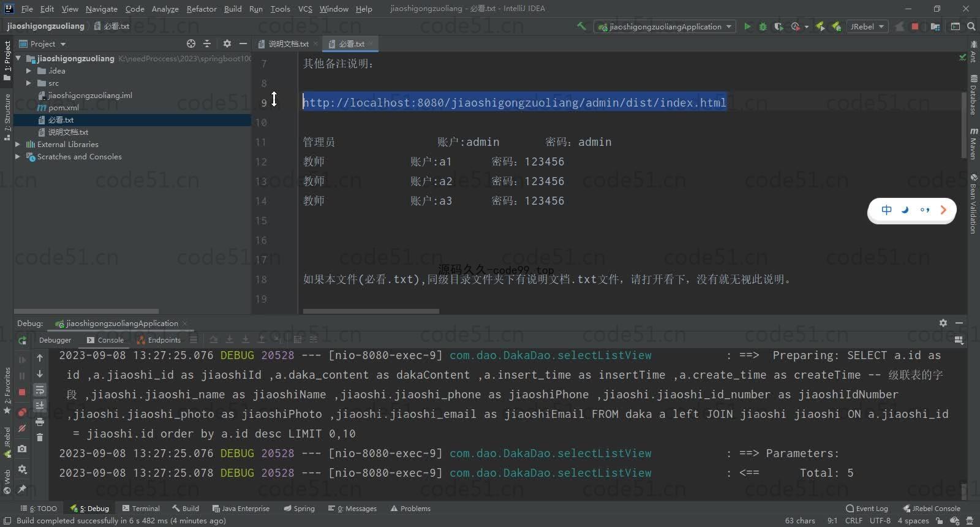Rerun the debug session icon
The height and width of the screenshot is (527, 980).
(22, 340)
